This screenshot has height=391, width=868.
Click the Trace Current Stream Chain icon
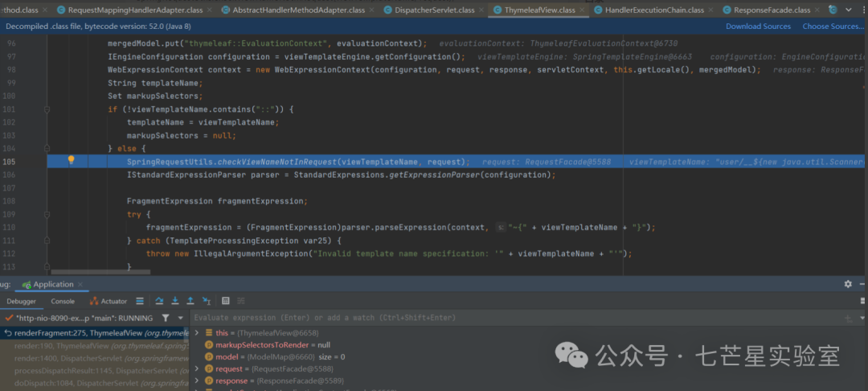coord(241,301)
